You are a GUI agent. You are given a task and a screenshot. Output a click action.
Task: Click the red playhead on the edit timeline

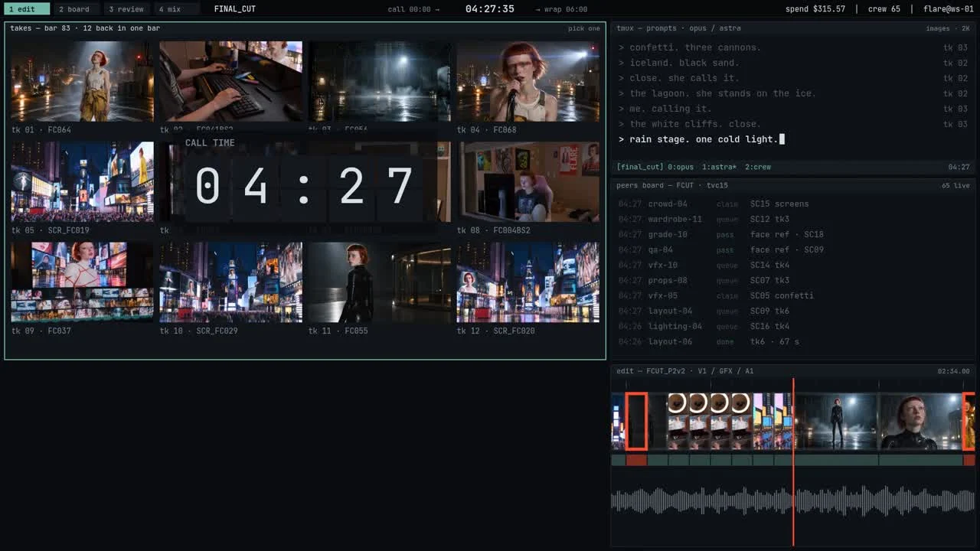(x=793, y=462)
